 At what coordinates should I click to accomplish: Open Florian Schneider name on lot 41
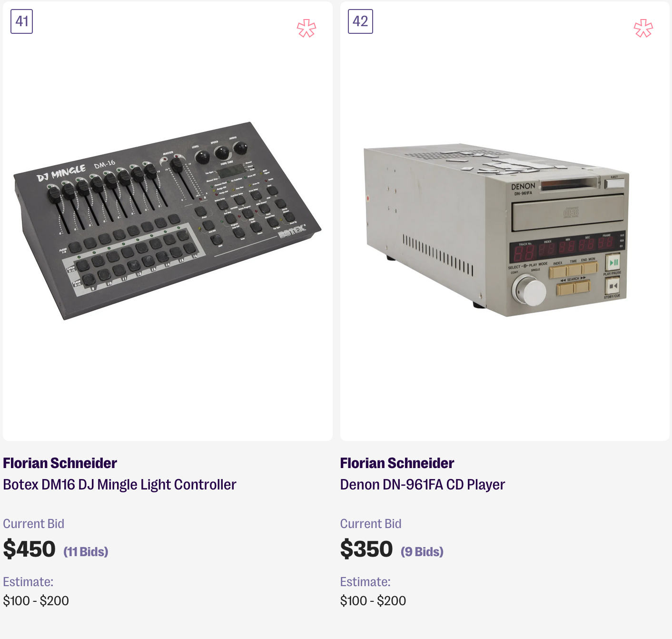[x=60, y=463]
